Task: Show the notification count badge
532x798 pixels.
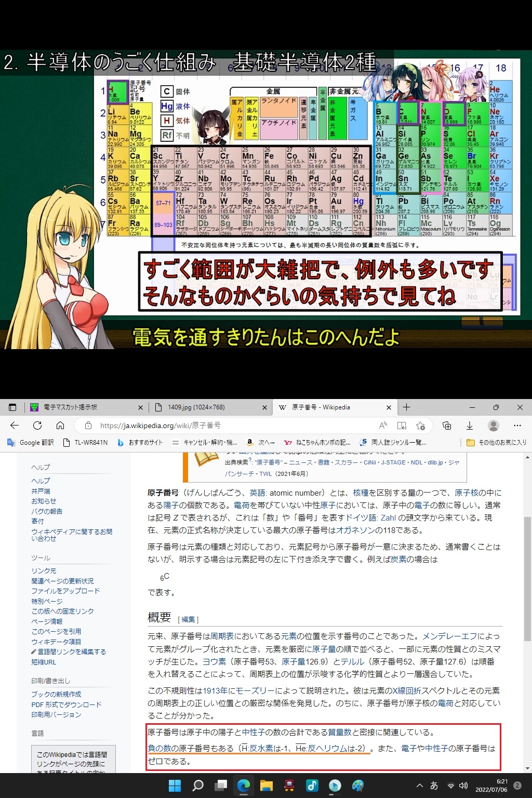Action: point(517,786)
